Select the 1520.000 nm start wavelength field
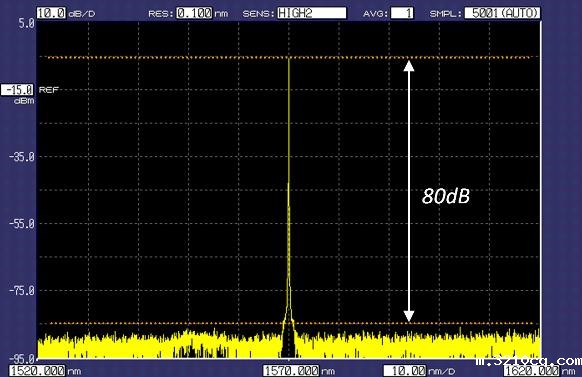Viewport: 582px width, 377px height. point(37,371)
